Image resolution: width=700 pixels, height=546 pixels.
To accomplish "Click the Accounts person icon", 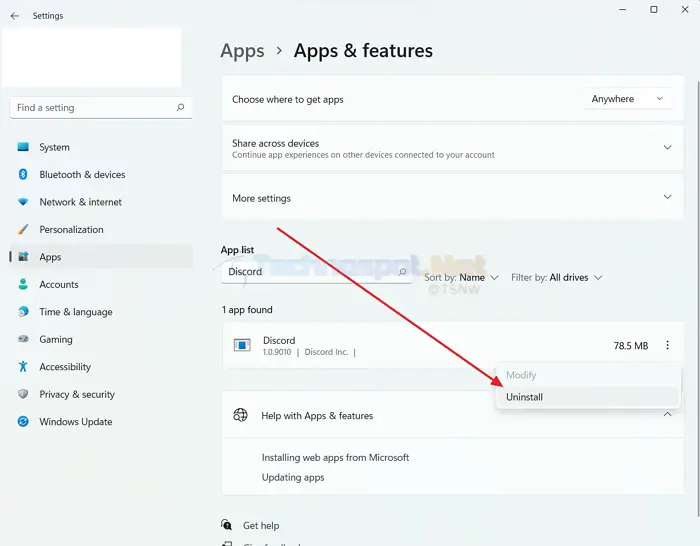I will tap(23, 284).
